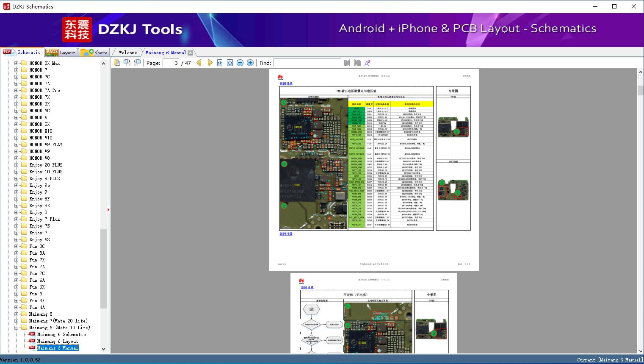Click the Find text input field

click(x=307, y=63)
